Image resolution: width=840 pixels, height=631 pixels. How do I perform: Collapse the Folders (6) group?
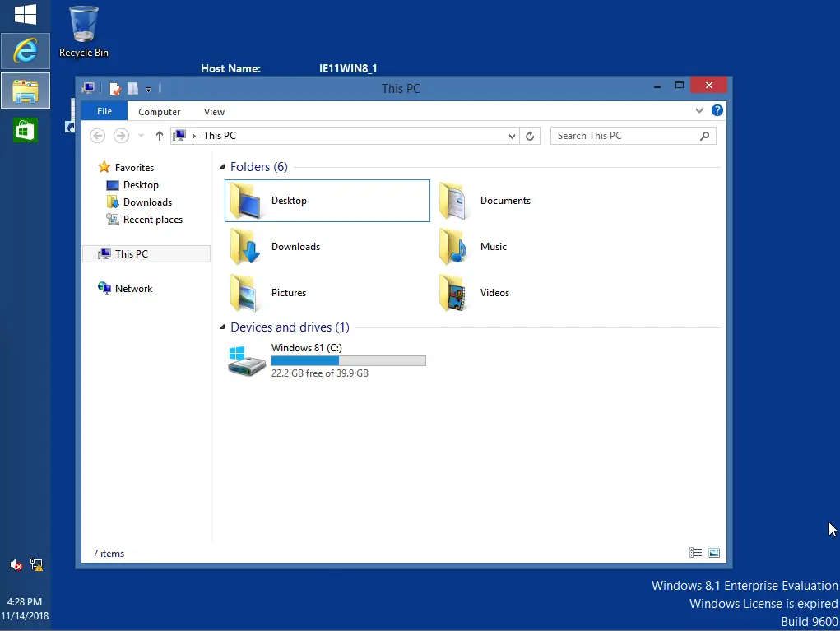click(x=222, y=167)
